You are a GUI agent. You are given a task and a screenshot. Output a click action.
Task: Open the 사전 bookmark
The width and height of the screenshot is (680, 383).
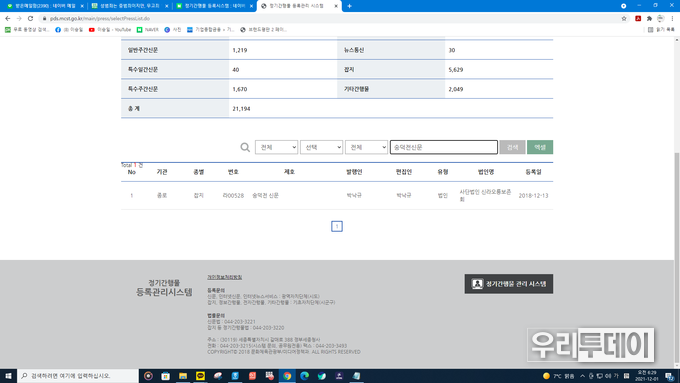173,29
